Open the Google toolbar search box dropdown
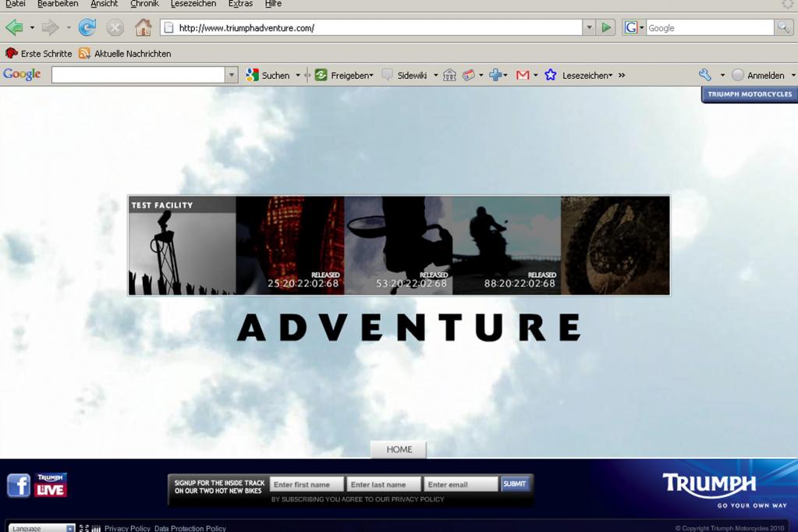The image size is (798, 532). pos(232,76)
